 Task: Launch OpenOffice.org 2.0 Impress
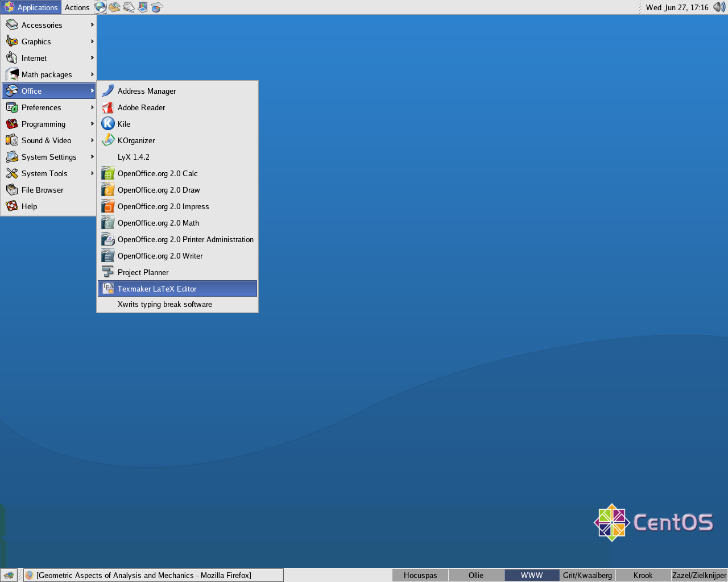177,206
